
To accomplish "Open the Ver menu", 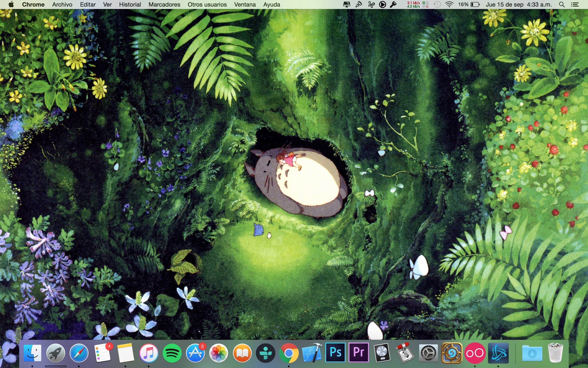I will (x=107, y=4).
